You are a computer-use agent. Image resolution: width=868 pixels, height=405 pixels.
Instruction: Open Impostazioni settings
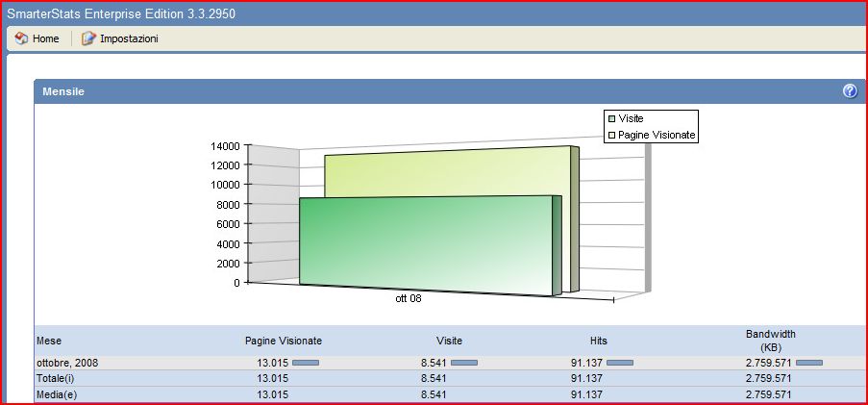click(129, 38)
